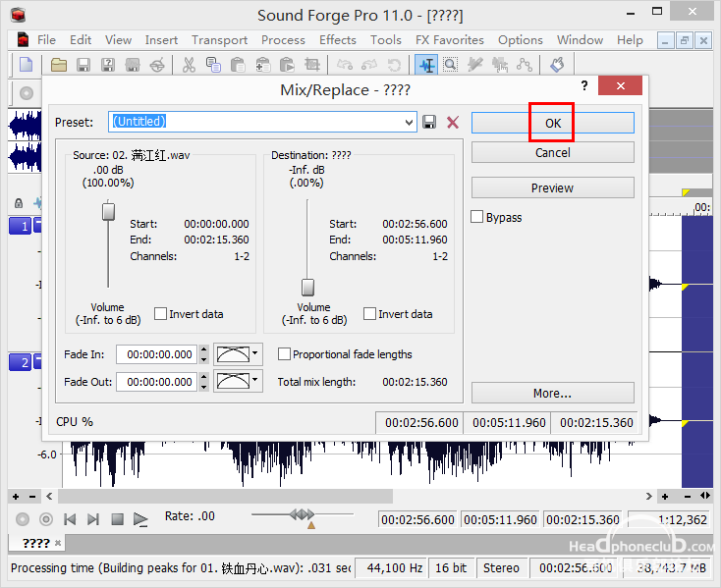This screenshot has width=721, height=588.
Task: Click the Paste clipboard icon
Action: [x=238, y=65]
